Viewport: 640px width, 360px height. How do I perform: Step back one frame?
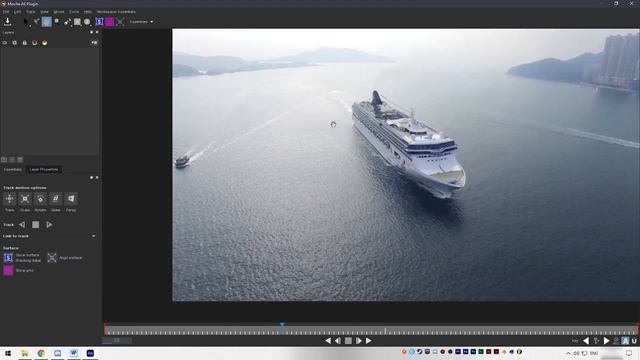[x=338, y=341]
